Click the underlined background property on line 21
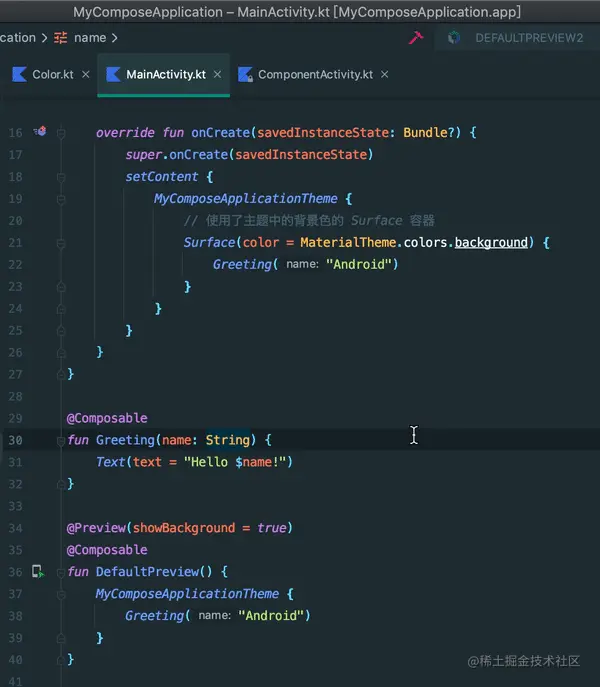Image resolution: width=600 pixels, height=687 pixels. point(491,242)
